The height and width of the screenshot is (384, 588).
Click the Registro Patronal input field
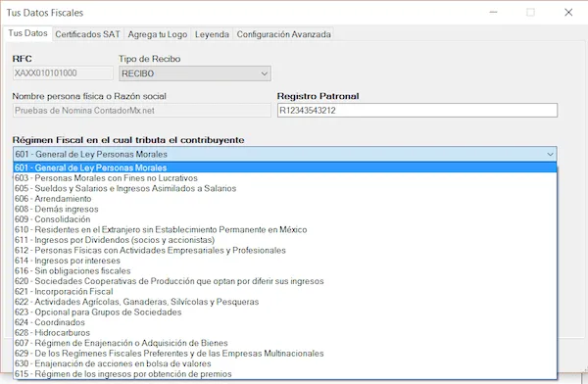tap(417, 111)
